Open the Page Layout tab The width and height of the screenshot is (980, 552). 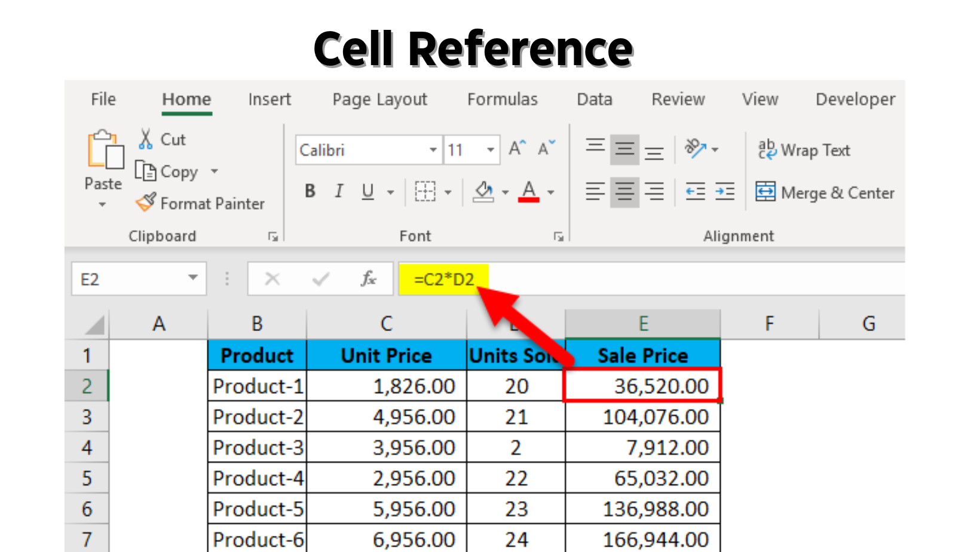[x=379, y=99]
